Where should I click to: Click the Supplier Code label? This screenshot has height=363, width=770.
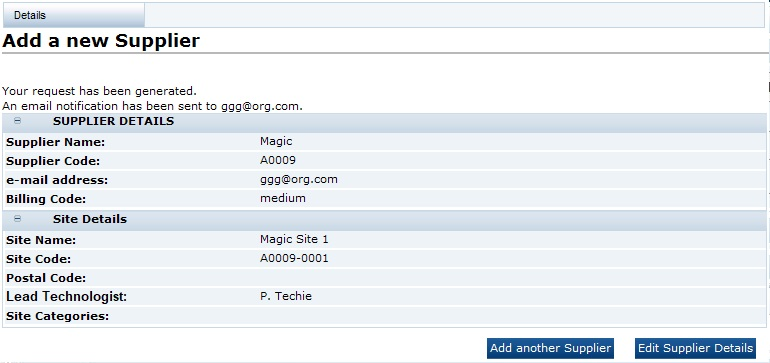click(53, 162)
